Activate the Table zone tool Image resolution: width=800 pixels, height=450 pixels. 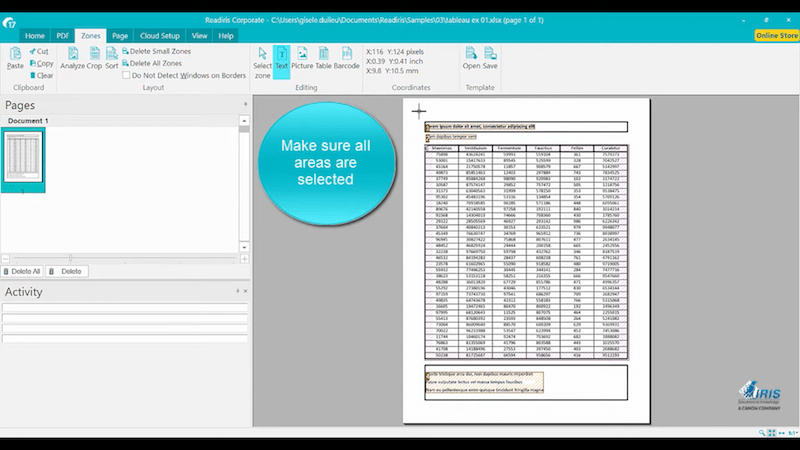323,58
